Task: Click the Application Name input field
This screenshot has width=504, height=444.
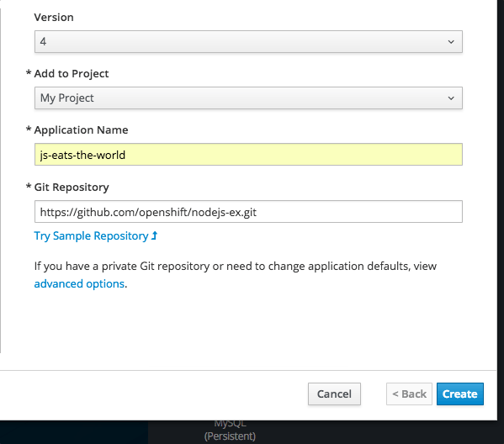Action: tap(248, 155)
